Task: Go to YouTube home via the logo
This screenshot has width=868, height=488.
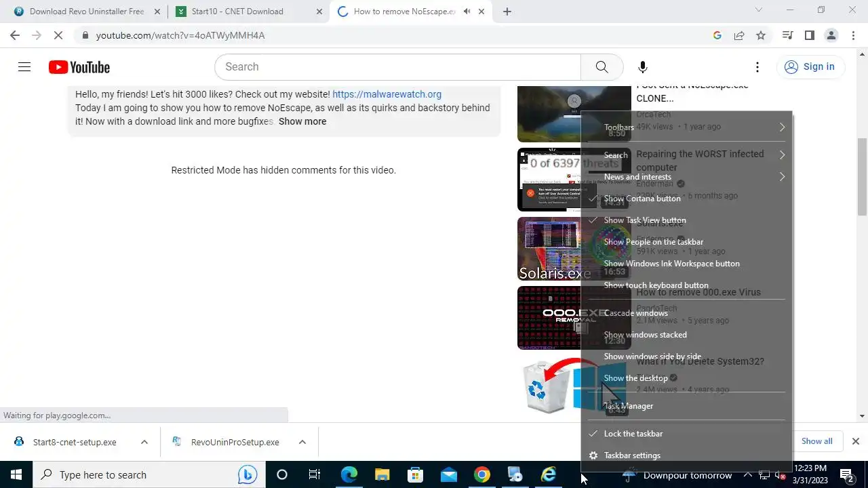Action: [79, 67]
